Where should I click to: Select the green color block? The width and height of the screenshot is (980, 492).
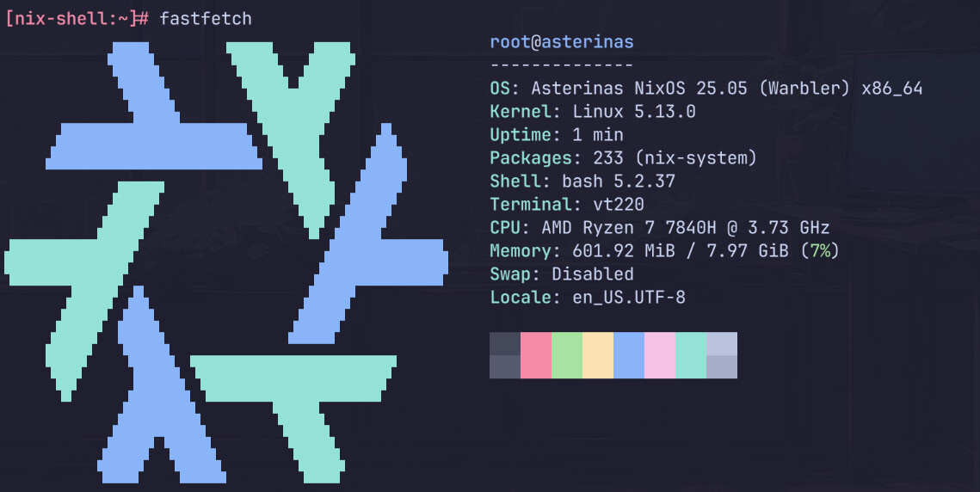pyautogui.click(x=566, y=355)
